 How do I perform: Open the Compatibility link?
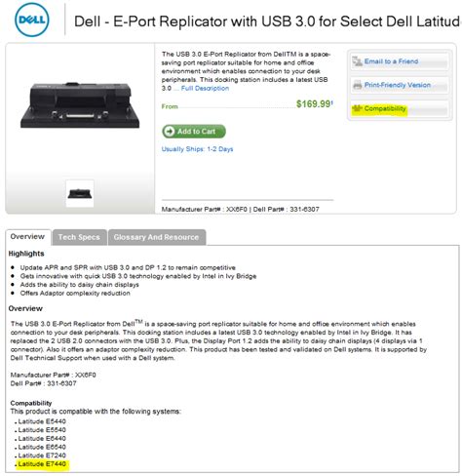coord(385,108)
